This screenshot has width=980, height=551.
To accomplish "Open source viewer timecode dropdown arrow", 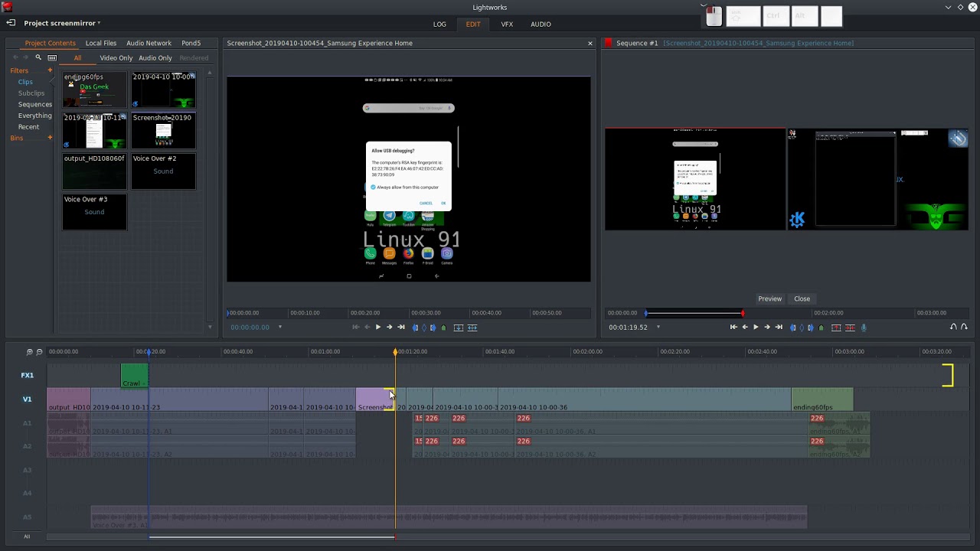I will (x=279, y=328).
